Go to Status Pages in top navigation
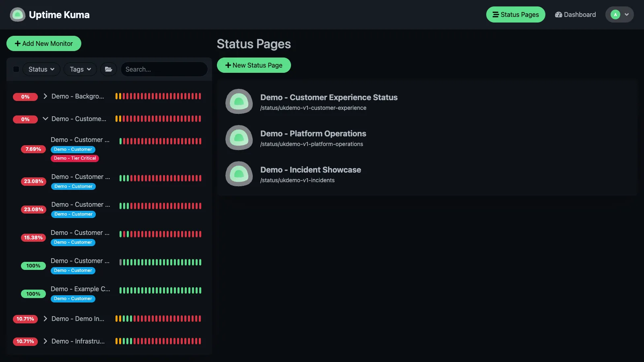This screenshot has width=644, height=362. pos(516,14)
